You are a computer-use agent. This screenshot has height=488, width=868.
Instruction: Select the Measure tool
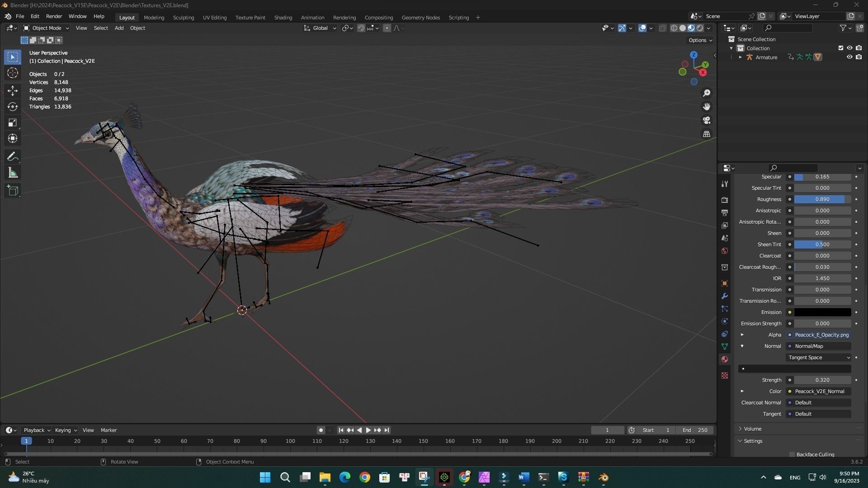pyautogui.click(x=13, y=173)
